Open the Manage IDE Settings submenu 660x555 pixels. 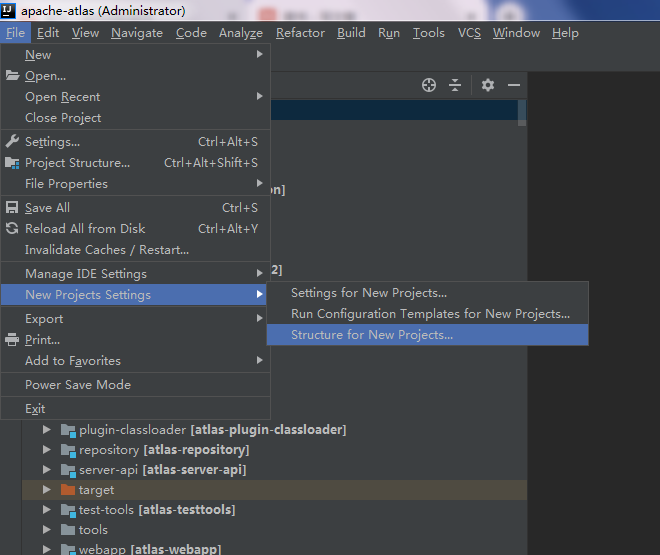click(135, 274)
